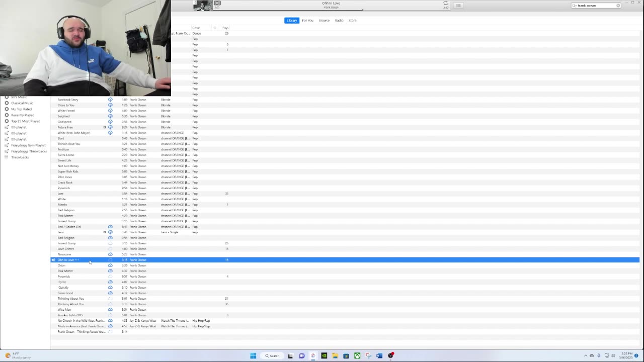The height and width of the screenshot is (362, 644).
Task: Download White (feat. John Mayer) from cloud
Action: [110, 133]
